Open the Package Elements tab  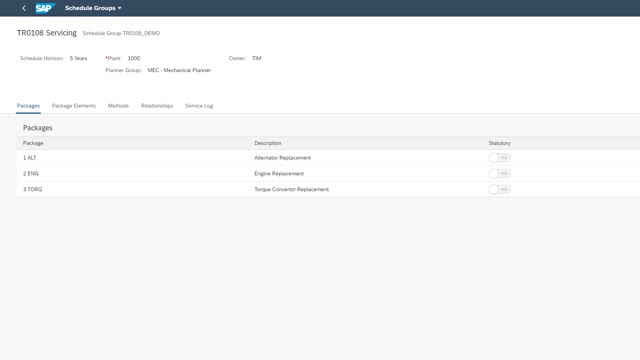point(74,106)
